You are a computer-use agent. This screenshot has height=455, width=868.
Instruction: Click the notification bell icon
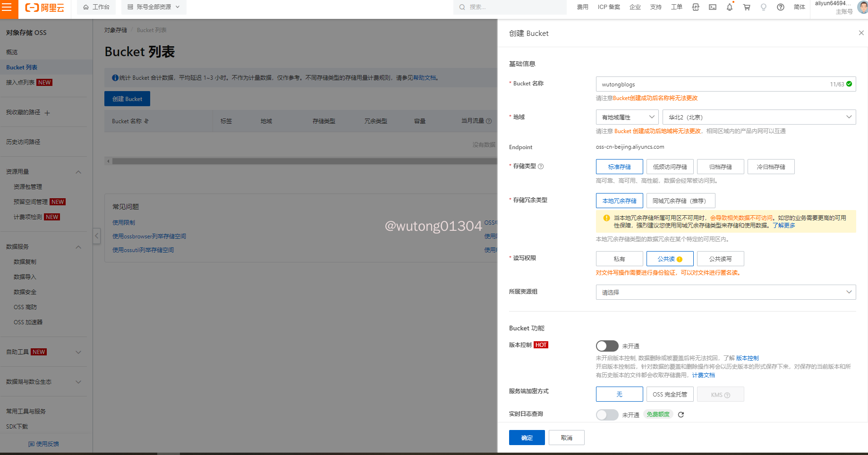pos(730,7)
